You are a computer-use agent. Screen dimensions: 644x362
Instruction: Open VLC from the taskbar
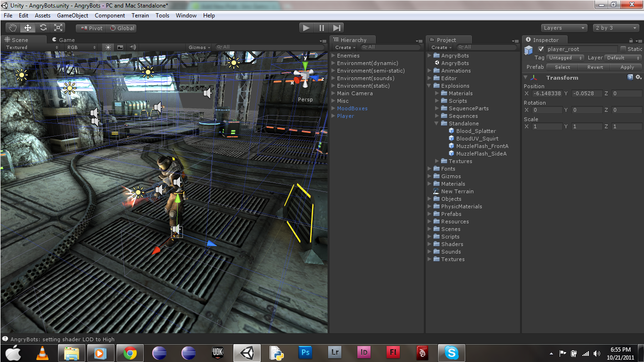42,353
